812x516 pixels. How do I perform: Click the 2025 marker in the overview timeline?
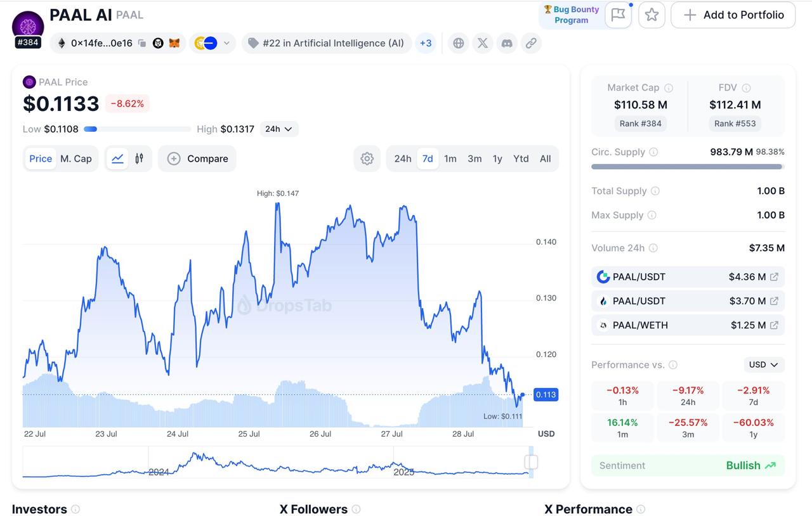pyautogui.click(x=403, y=472)
